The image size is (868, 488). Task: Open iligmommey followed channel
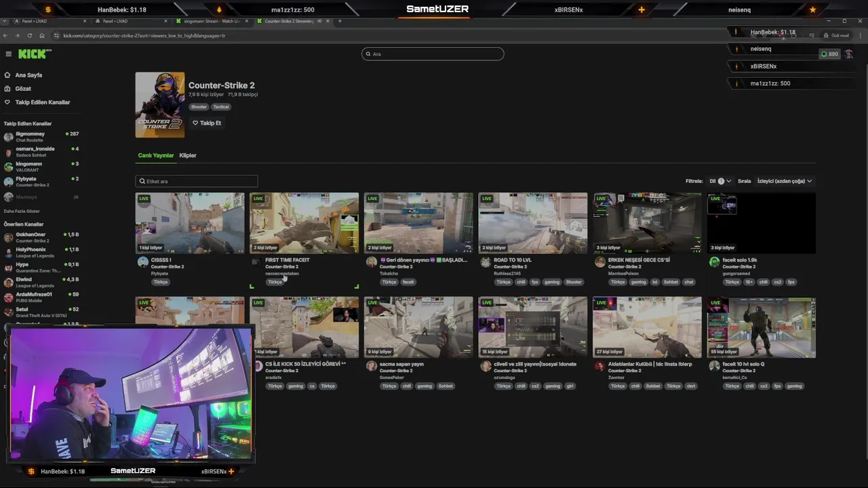tap(41, 136)
